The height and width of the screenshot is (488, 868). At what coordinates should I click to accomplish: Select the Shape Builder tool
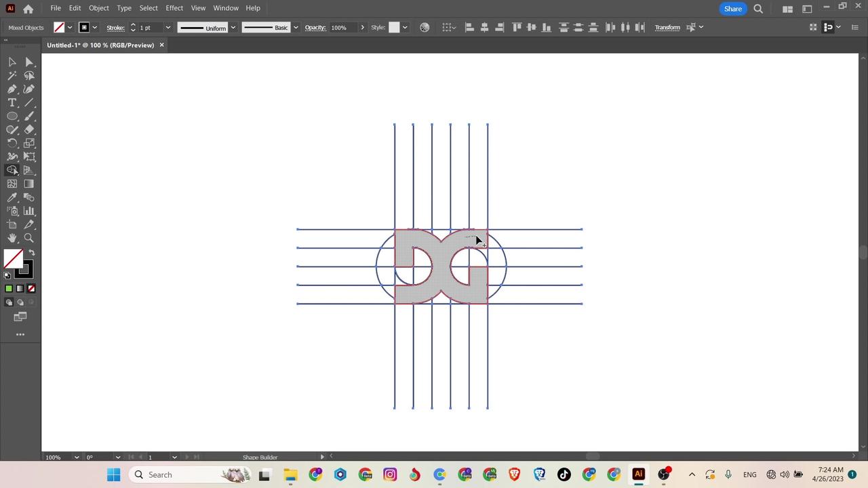12,169
